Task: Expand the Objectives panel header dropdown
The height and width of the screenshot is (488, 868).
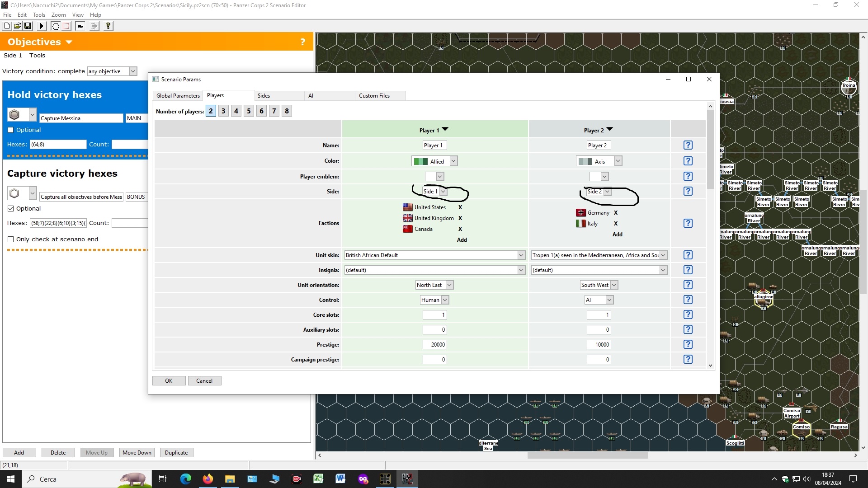Action: click(x=69, y=42)
